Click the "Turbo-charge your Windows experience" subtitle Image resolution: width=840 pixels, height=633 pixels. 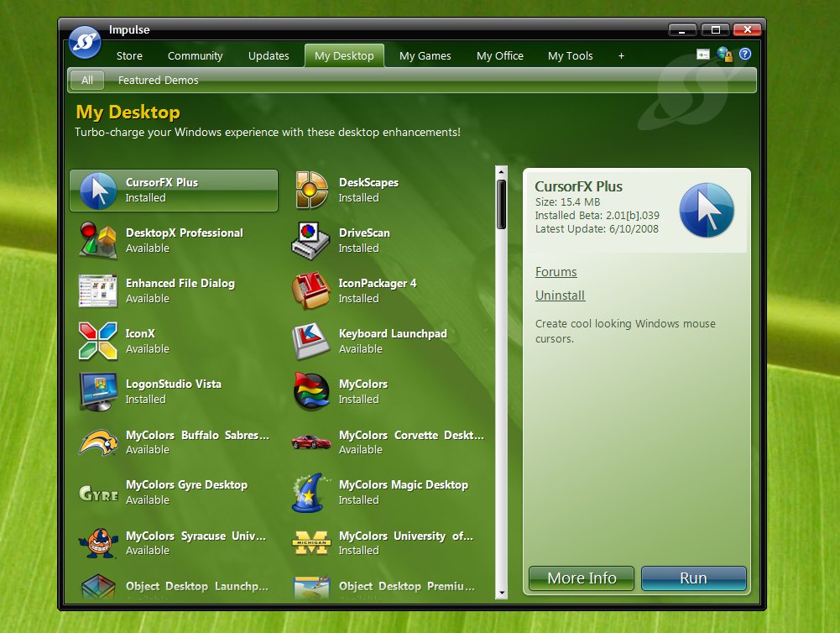[x=268, y=133]
